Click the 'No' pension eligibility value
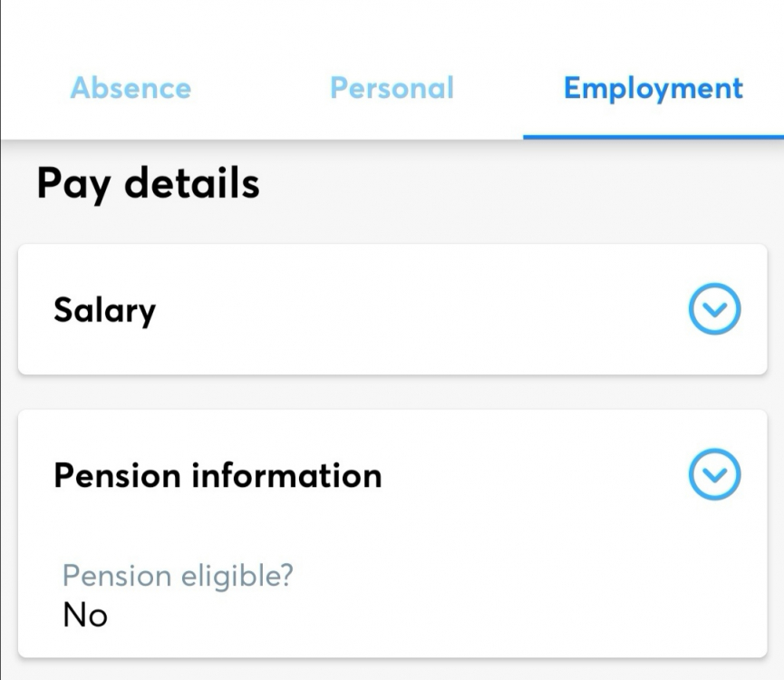 point(85,617)
